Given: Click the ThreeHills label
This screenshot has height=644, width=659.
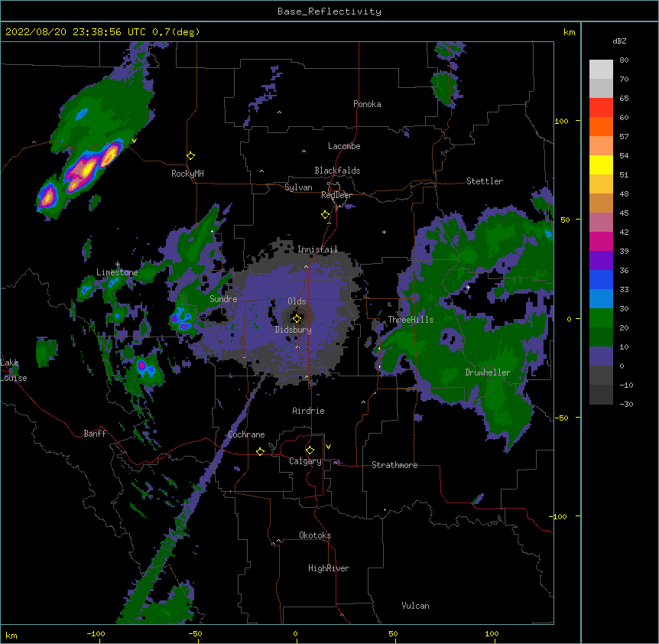Looking at the screenshot, I should [x=411, y=320].
